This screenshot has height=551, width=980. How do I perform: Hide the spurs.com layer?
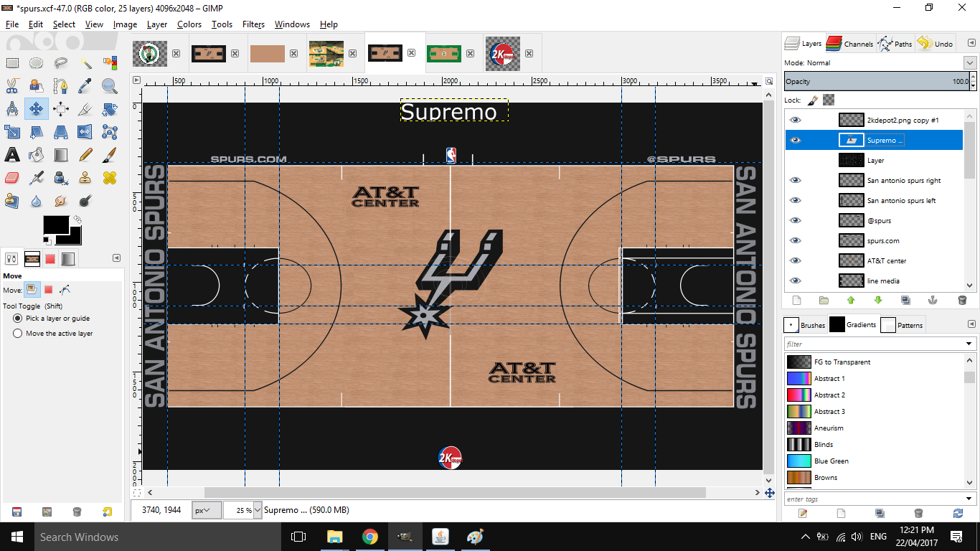(x=795, y=240)
